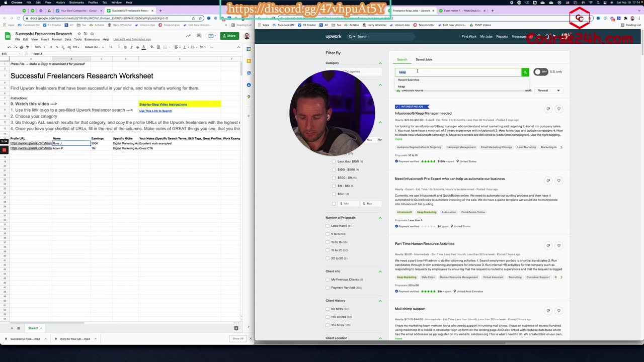The height and width of the screenshot is (362, 644).
Task: Click the Google Sheets undo icon
Action: pos(9,47)
